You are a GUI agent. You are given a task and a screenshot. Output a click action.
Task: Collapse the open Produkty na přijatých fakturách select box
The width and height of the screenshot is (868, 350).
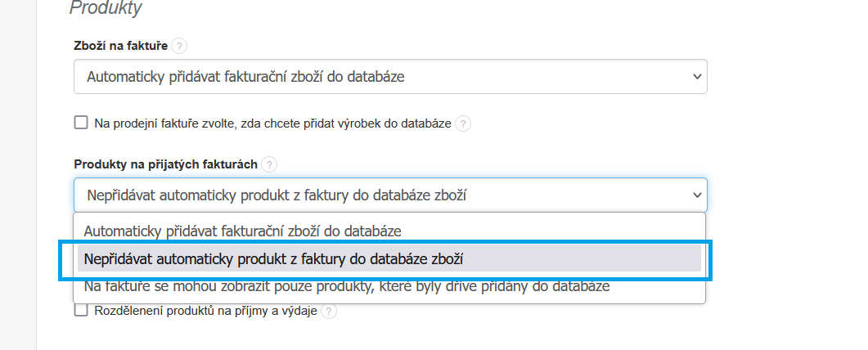pos(389,195)
